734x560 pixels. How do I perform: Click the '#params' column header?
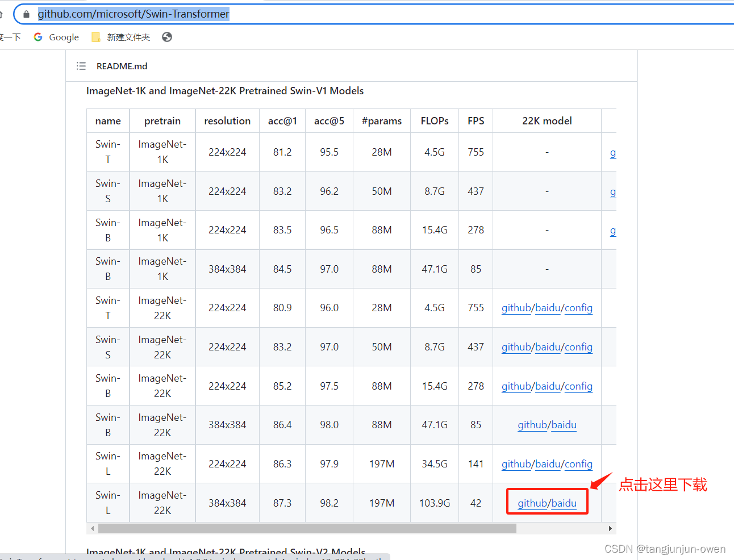pos(382,121)
